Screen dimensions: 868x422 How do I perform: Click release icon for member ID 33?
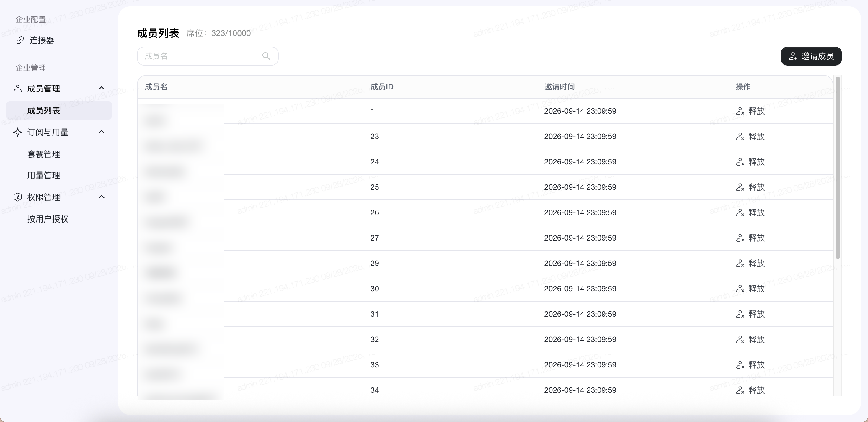click(740, 365)
